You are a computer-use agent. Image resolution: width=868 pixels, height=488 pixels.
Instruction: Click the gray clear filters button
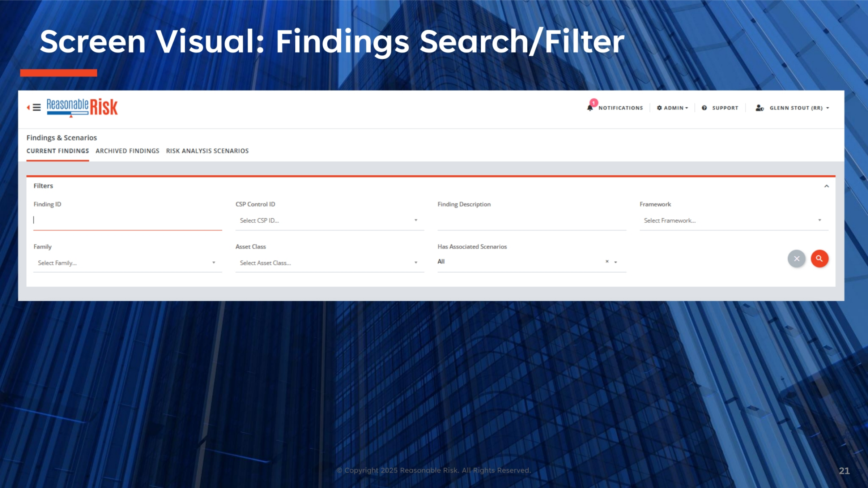click(x=796, y=258)
